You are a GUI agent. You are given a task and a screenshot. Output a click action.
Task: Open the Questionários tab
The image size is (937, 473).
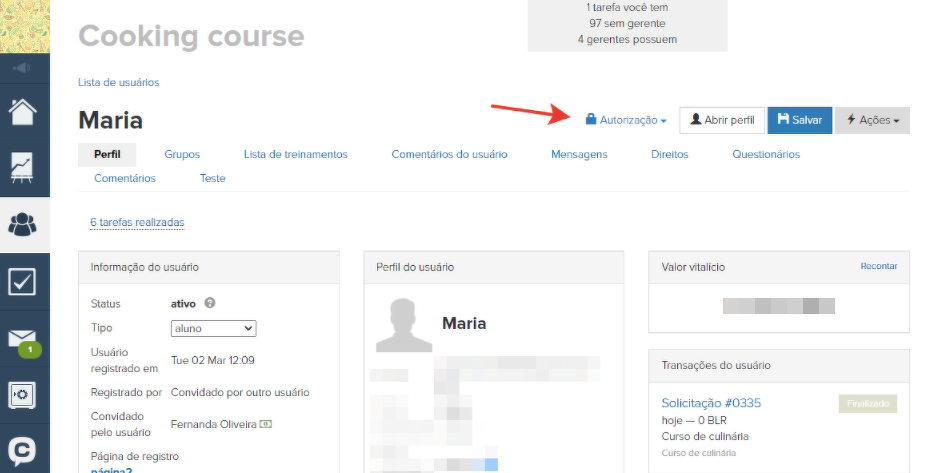[x=765, y=154]
